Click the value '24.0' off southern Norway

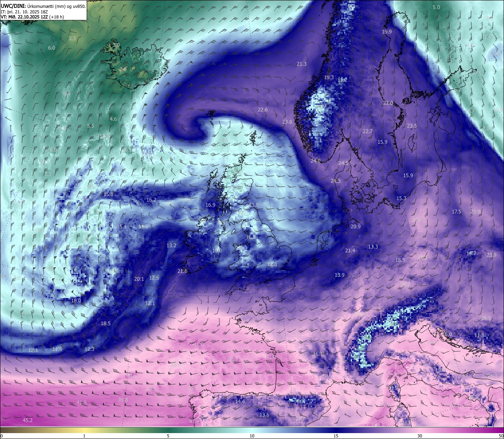[315, 161]
